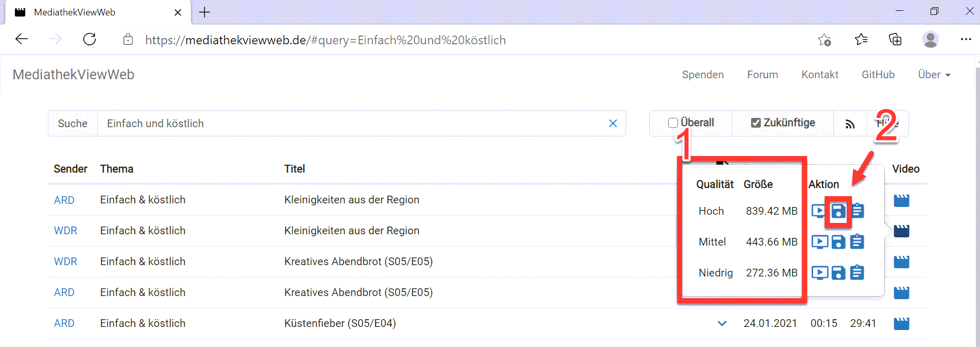
Task: Open the Spenden page
Action: 703,75
